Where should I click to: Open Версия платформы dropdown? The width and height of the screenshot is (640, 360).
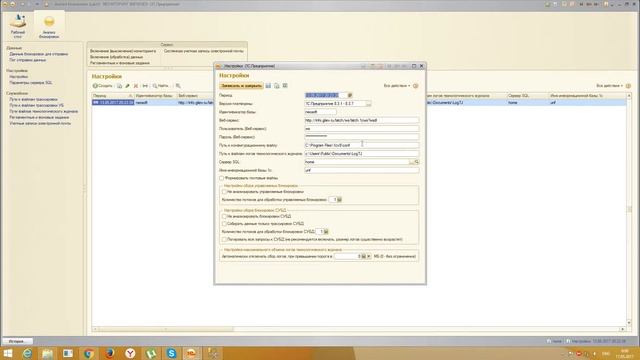pyautogui.click(x=368, y=104)
